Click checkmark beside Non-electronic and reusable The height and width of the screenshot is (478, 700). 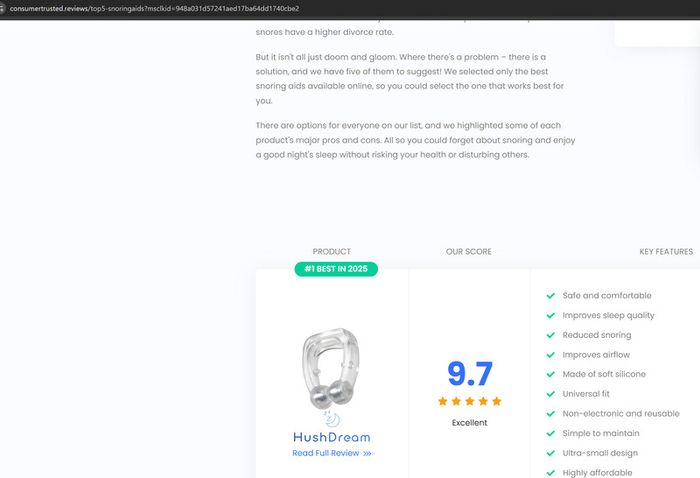tap(550, 414)
